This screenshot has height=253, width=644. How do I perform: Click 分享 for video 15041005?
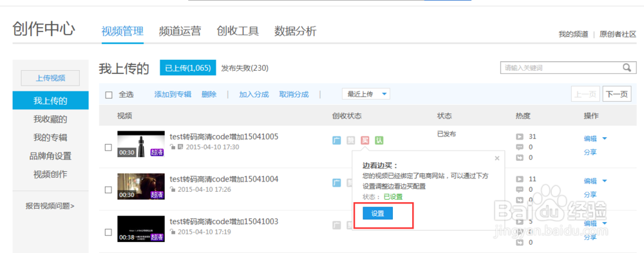point(590,153)
